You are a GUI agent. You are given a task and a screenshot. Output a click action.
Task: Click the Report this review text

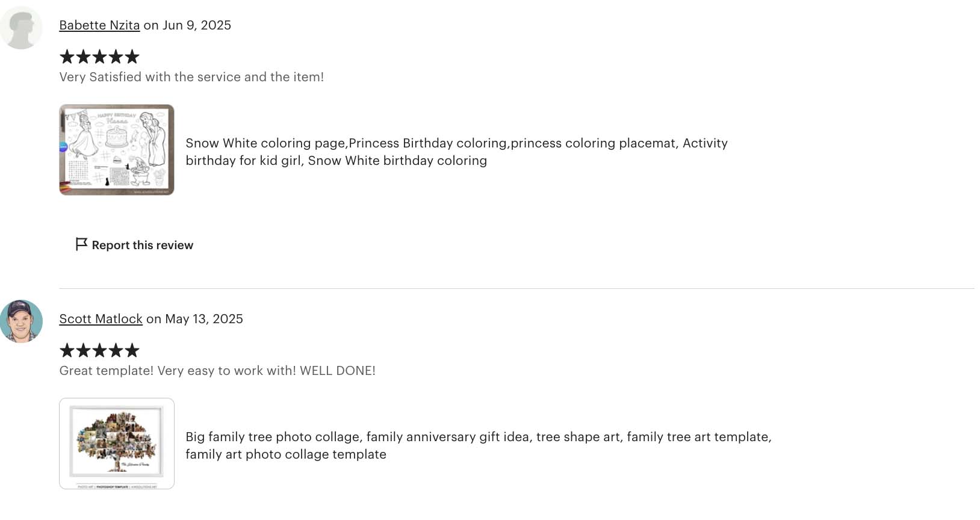click(x=143, y=245)
